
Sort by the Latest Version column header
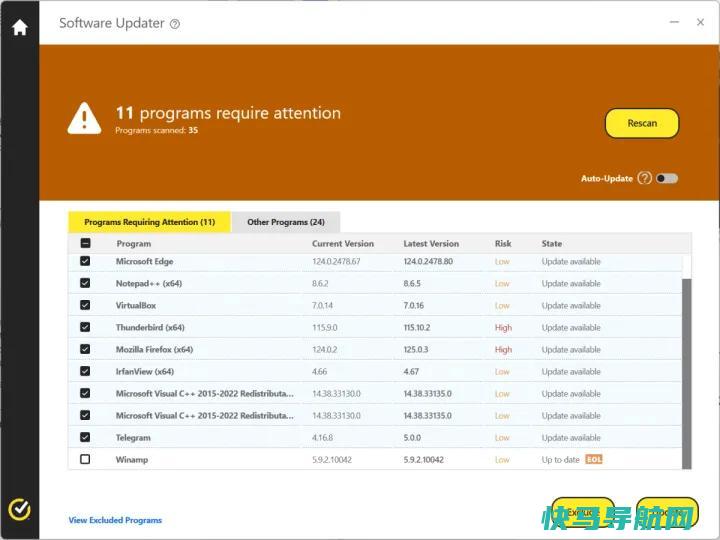[x=431, y=243]
